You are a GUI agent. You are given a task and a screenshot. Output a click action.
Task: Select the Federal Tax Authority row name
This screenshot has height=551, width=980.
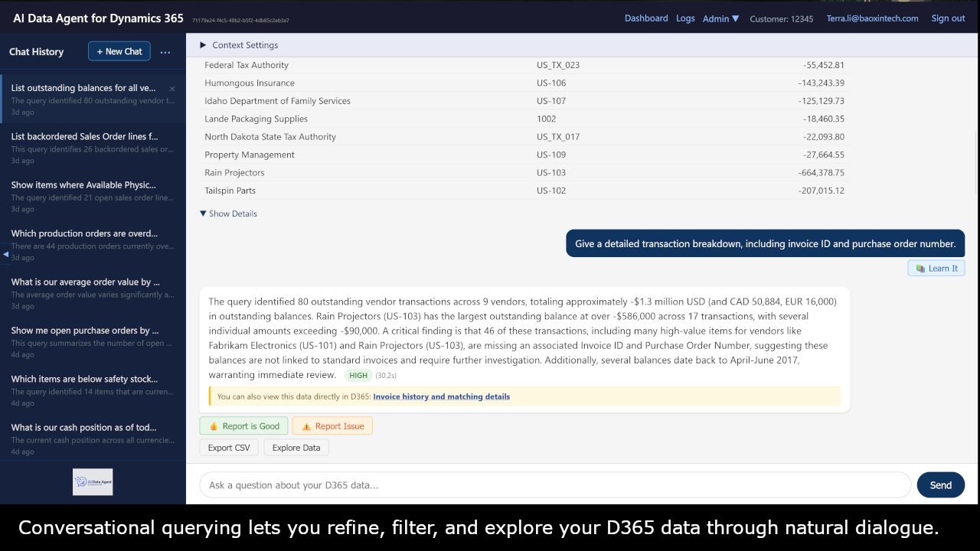pos(247,65)
